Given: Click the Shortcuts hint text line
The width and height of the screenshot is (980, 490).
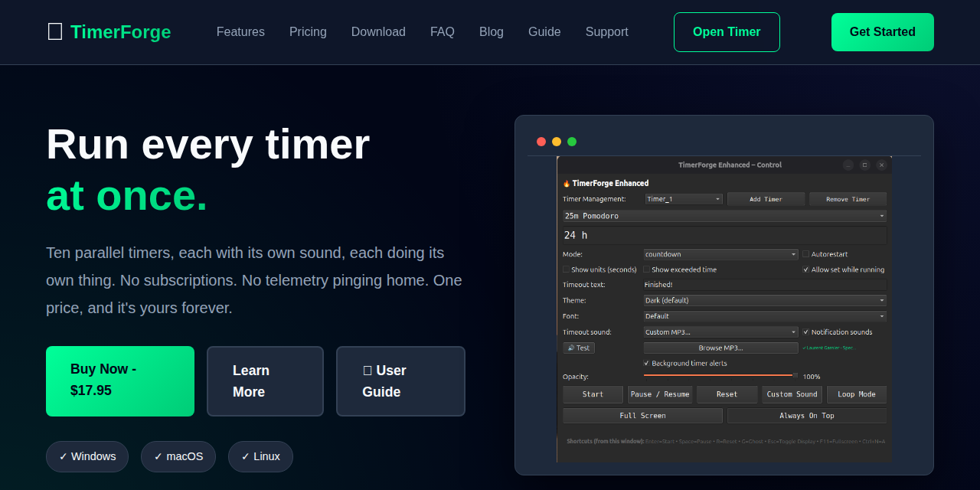Looking at the screenshot, I should (726, 441).
